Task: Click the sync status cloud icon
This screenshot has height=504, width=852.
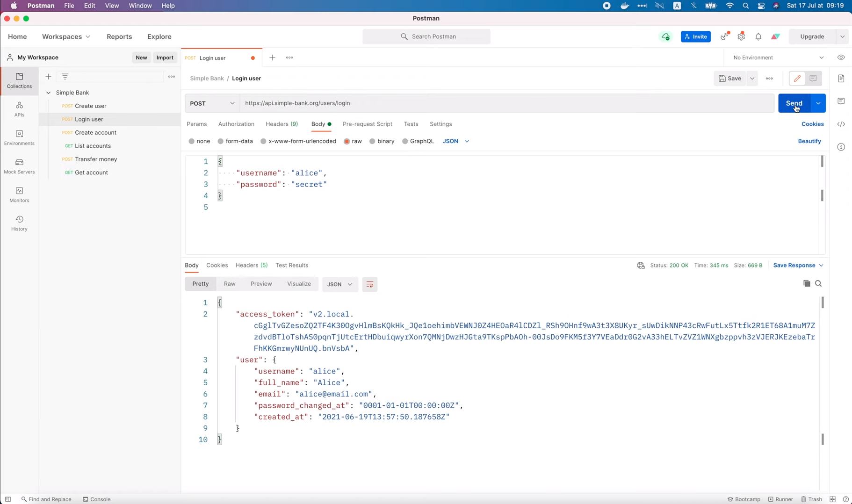Action: pyautogui.click(x=666, y=36)
